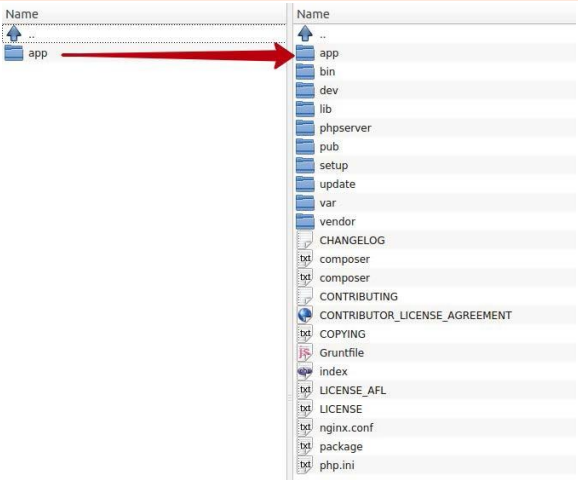Screen dimensions: 578x480
Task: Select the CONTRIBUTING file
Action: 436,296
